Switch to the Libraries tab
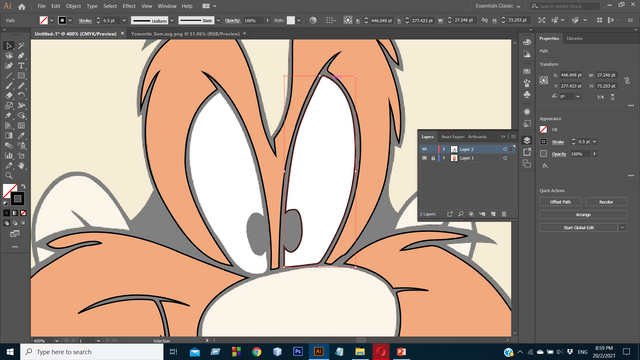The height and width of the screenshot is (360, 640). point(575,38)
